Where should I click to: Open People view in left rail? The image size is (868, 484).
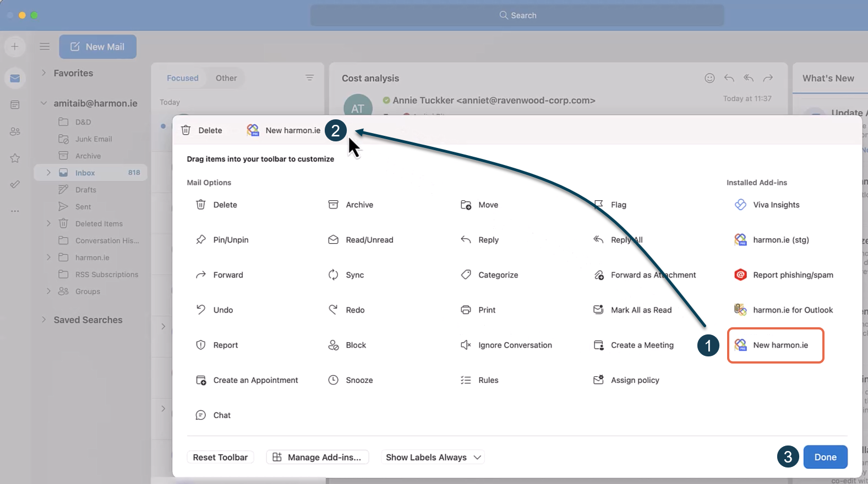click(15, 131)
